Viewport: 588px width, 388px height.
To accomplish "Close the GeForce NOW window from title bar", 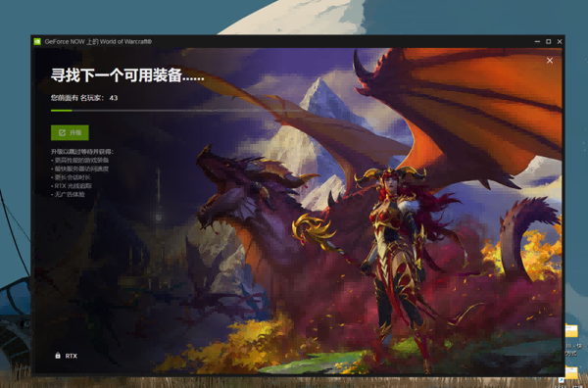I will 560,41.
